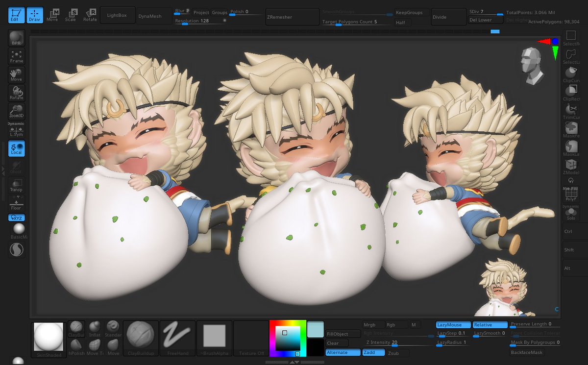The height and width of the screenshot is (365, 588).
Task: Open the SkinShade4 material thumbnail
Action: (x=49, y=340)
